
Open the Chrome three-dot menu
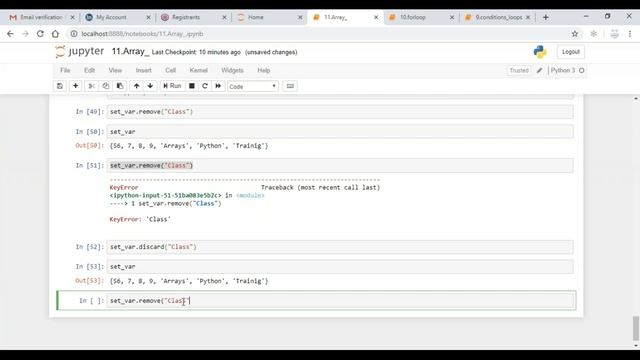[630, 34]
